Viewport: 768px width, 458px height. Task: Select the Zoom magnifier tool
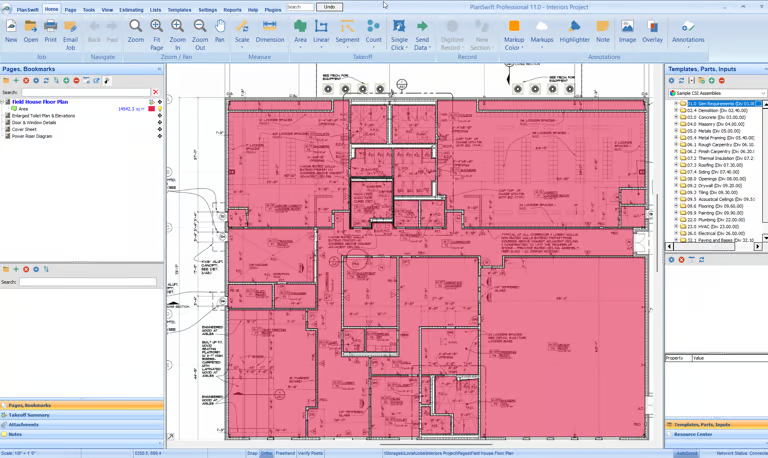click(136, 31)
